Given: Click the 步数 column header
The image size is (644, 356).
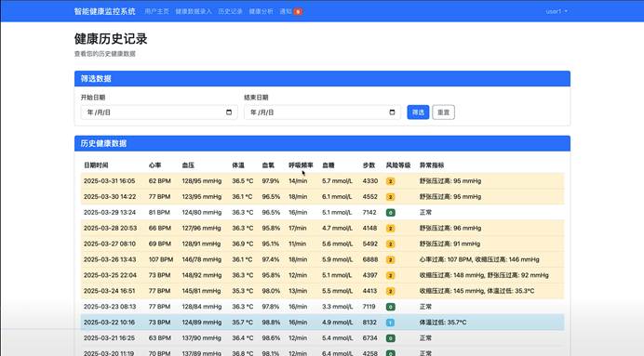Looking at the screenshot, I should pyautogui.click(x=369, y=165).
